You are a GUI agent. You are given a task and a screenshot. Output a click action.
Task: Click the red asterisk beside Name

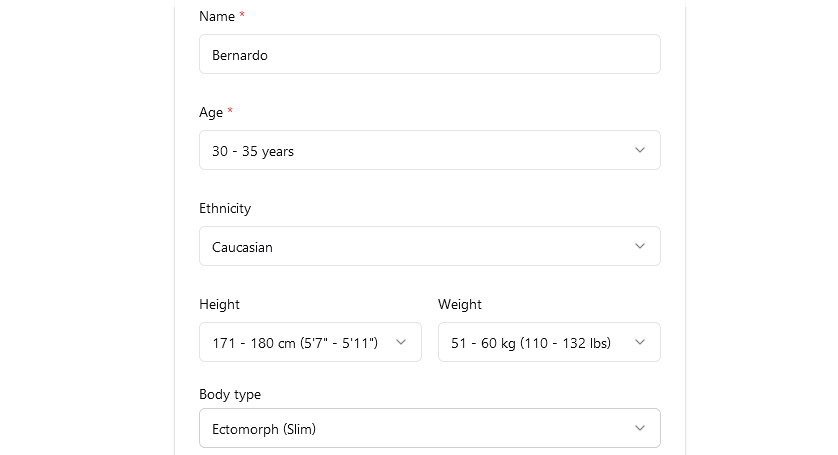click(242, 16)
